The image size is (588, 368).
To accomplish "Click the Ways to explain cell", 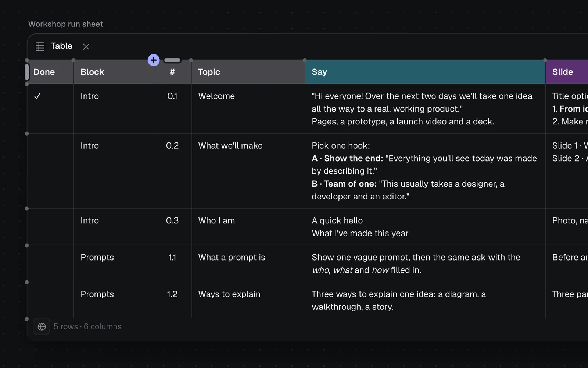I will (x=248, y=300).
